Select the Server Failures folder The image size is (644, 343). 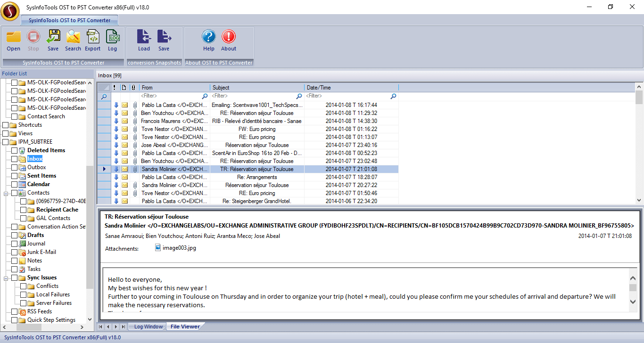(54, 303)
